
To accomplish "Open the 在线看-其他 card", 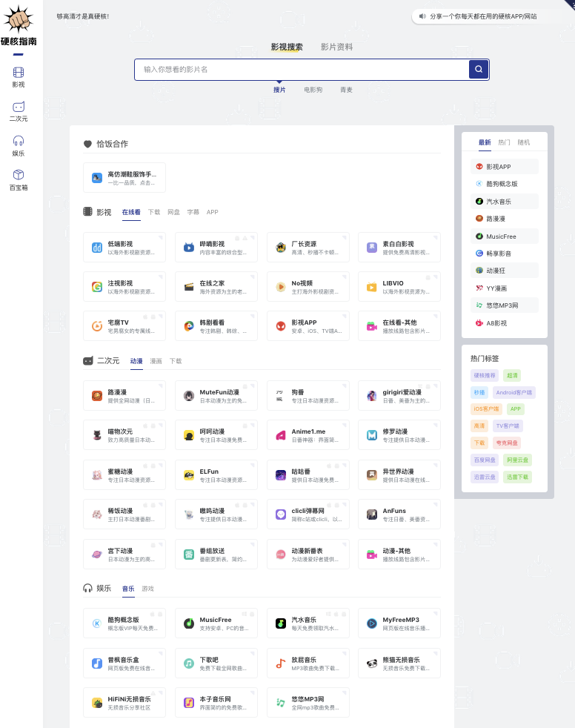I will coord(399,326).
